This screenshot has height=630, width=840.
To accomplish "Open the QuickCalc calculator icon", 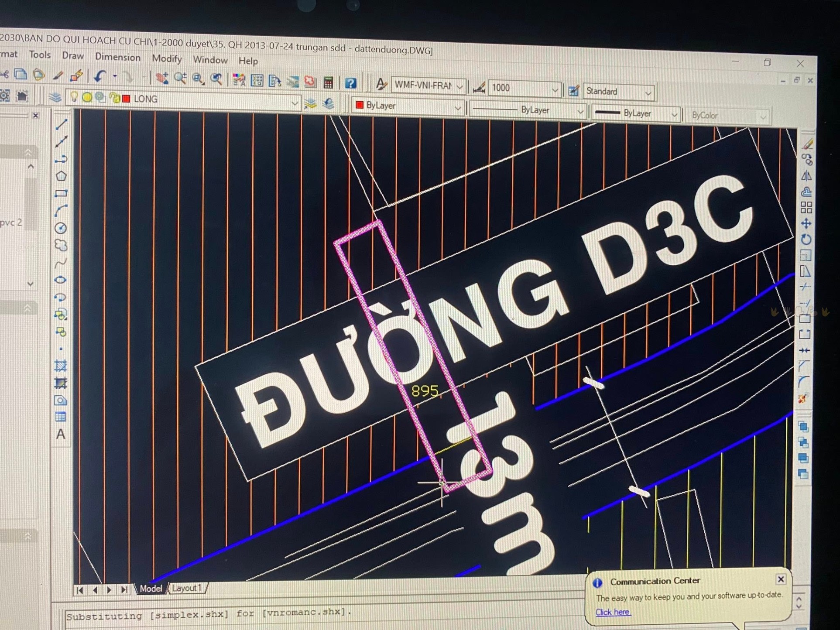I will click(x=329, y=82).
